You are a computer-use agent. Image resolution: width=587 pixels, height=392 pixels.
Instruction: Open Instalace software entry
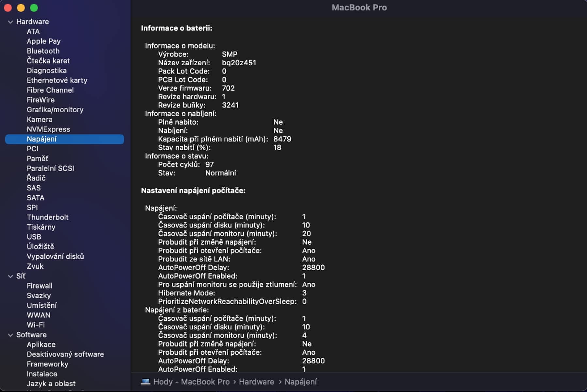(42, 374)
